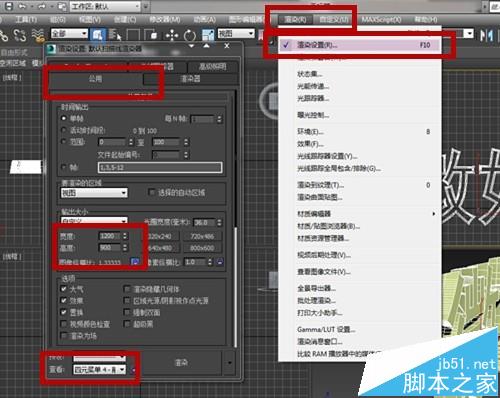Viewport: 500px width, 398px height.
Task: Toggle Atmospherics (大气) checkbox
Action: pos(64,289)
